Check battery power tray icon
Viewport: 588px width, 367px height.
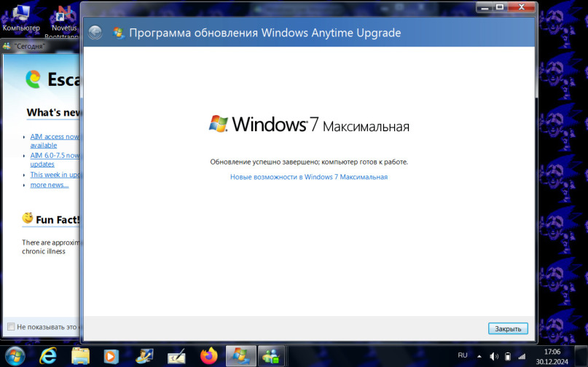(508, 357)
